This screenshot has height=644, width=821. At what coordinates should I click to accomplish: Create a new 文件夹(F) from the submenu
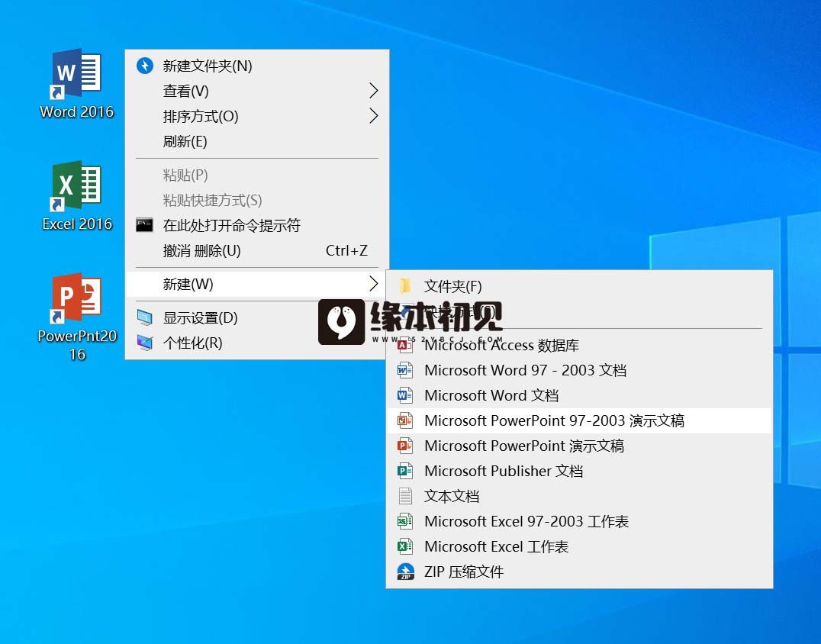click(579, 286)
